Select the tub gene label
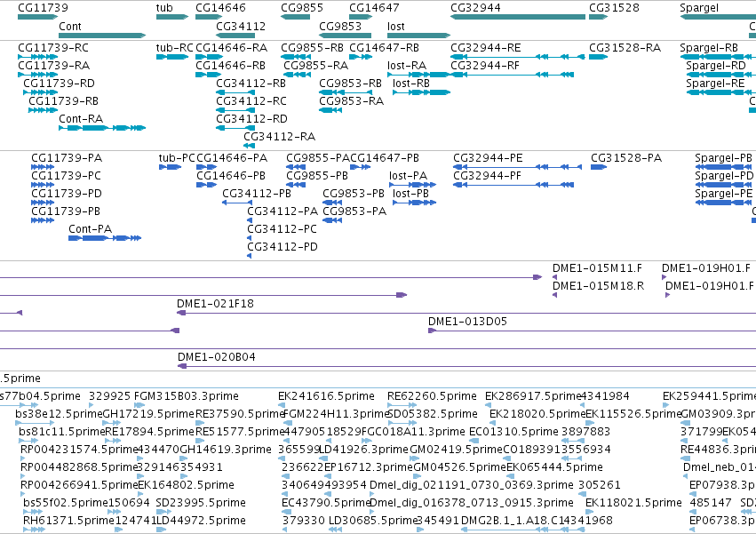Viewport: 756px width, 534px height. point(164,8)
